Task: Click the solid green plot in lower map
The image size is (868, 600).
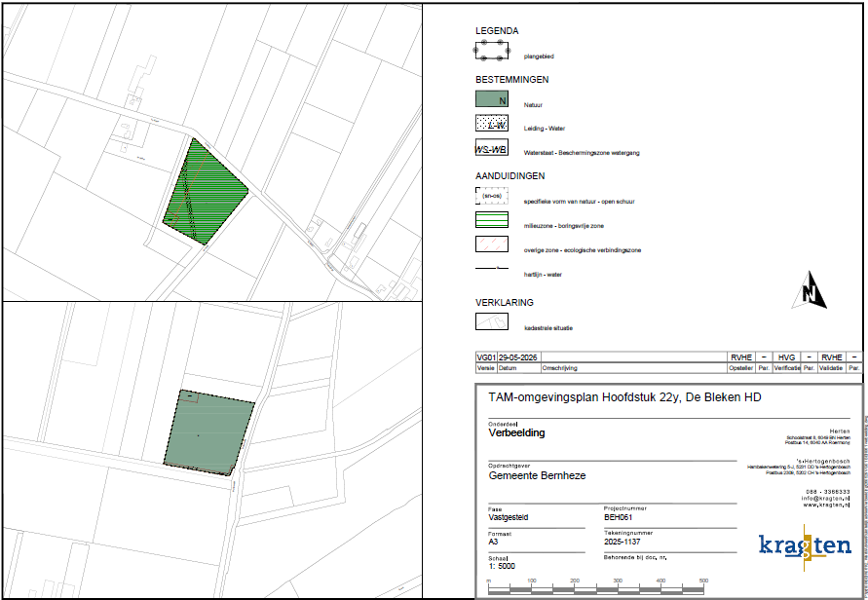Action: 208,432
